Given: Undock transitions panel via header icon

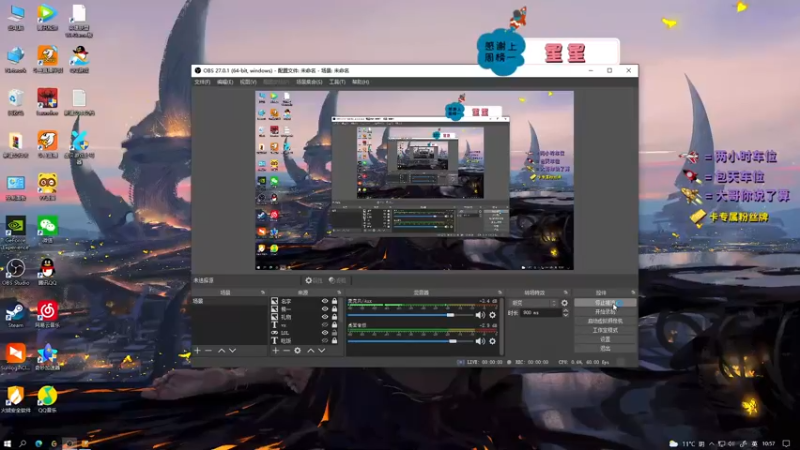Looking at the screenshot, I should coord(565,292).
